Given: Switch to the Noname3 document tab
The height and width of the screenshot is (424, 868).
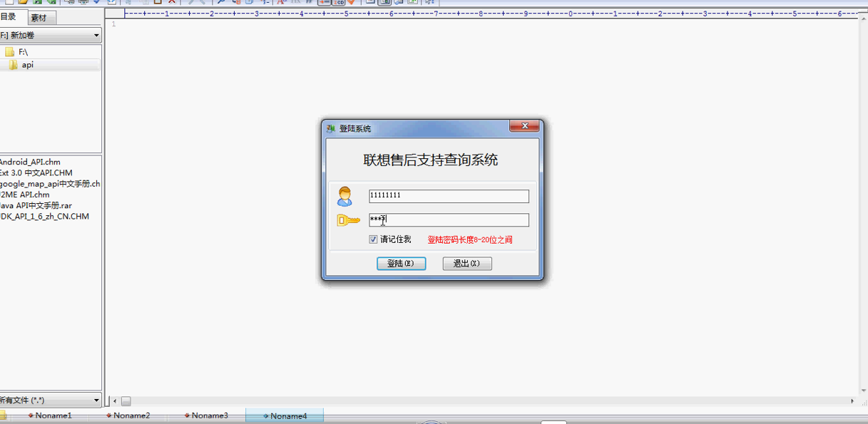Looking at the screenshot, I should 206,415.
